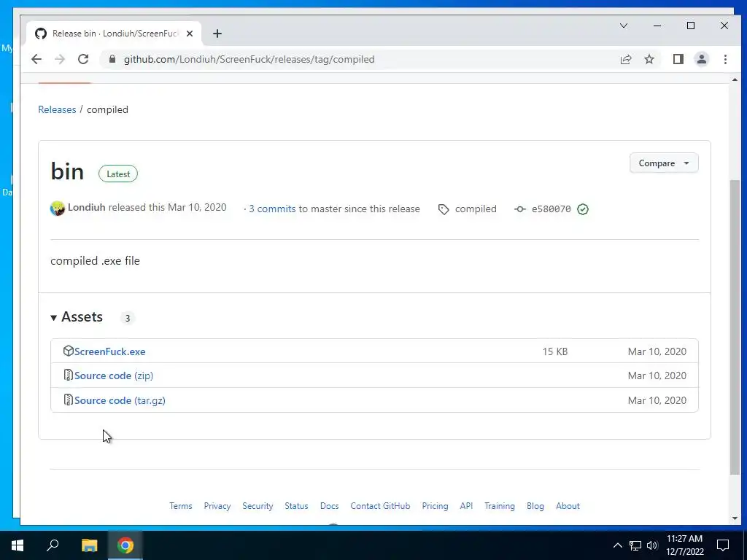Click the page vertical scrollbar thumb
747x560 pixels.
(735, 327)
